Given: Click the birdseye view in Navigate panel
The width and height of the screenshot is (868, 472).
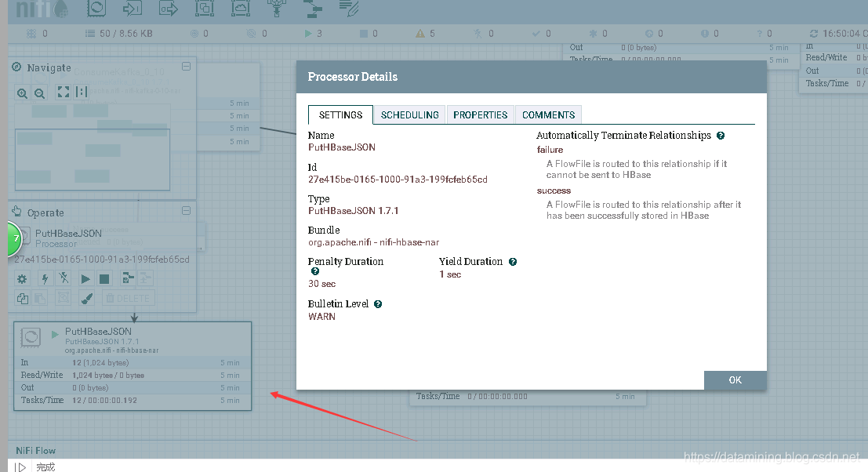Looking at the screenshot, I should pos(93,147).
